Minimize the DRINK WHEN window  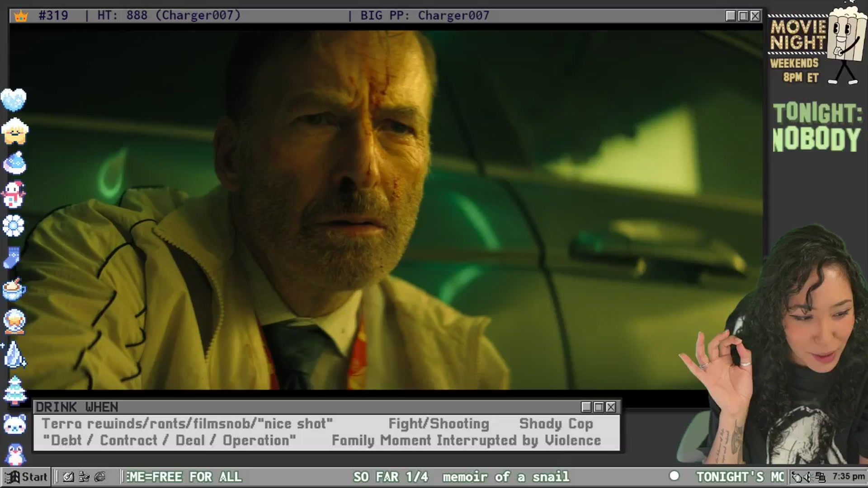(x=586, y=407)
